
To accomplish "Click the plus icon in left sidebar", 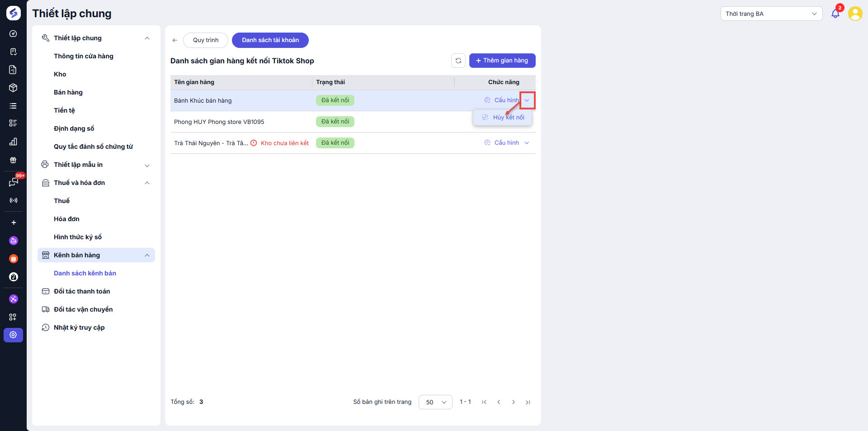I will coord(14,223).
